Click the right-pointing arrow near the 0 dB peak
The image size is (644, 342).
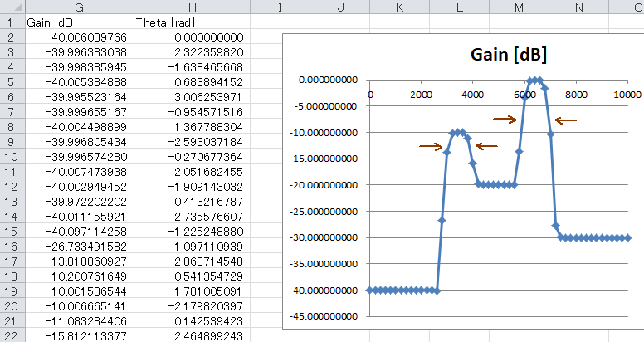505,120
